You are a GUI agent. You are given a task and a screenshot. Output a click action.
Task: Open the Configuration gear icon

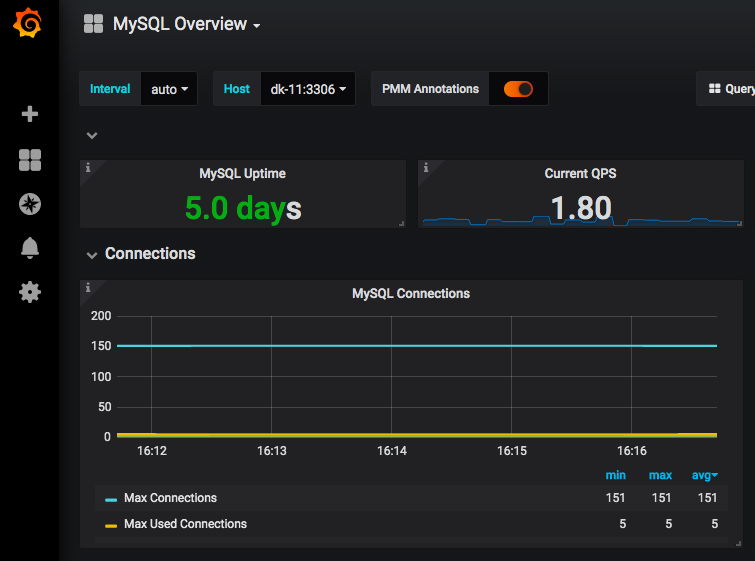point(30,292)
